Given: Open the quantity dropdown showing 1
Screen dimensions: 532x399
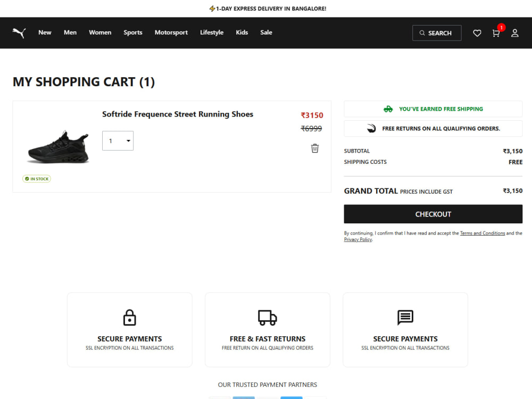Looking at the screenshot, I should (118, 140).
